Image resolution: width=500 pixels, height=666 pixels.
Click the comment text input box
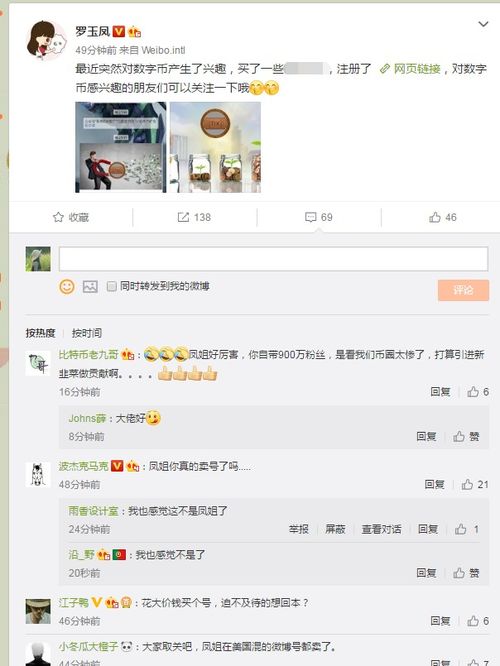273,259
